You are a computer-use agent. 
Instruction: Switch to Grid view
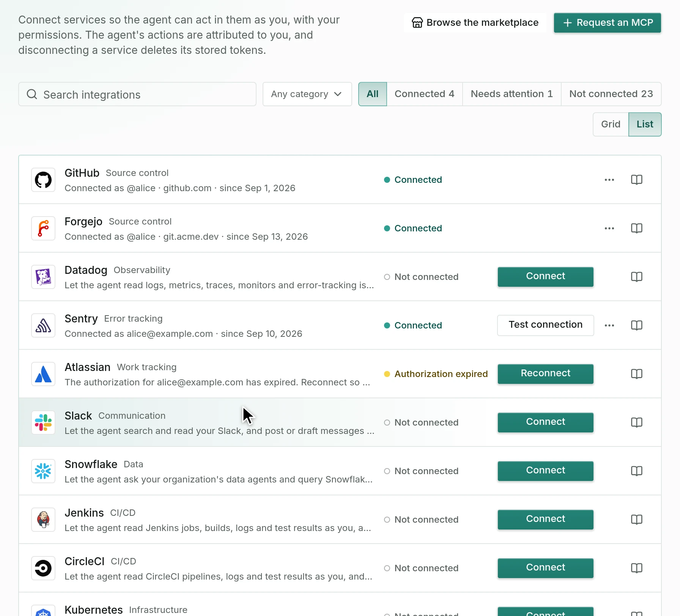pos(611,124)
